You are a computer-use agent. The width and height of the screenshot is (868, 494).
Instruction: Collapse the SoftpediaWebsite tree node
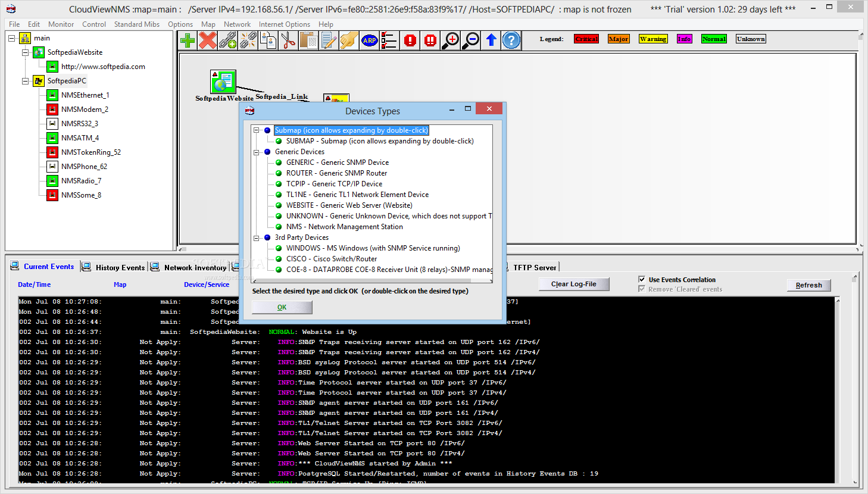(x=25, y=52)
